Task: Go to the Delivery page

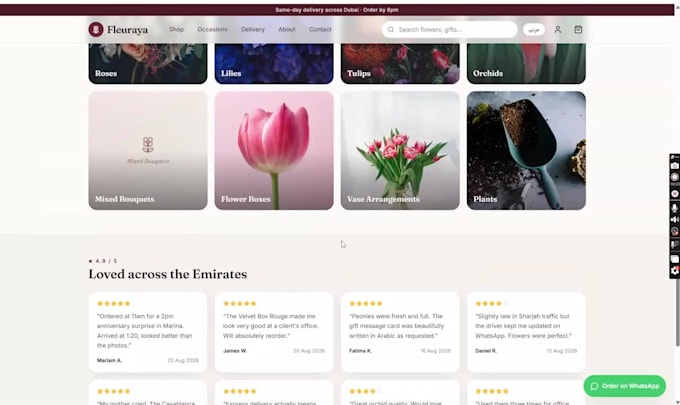Action: pyautogui.click(x=253, y=29)
